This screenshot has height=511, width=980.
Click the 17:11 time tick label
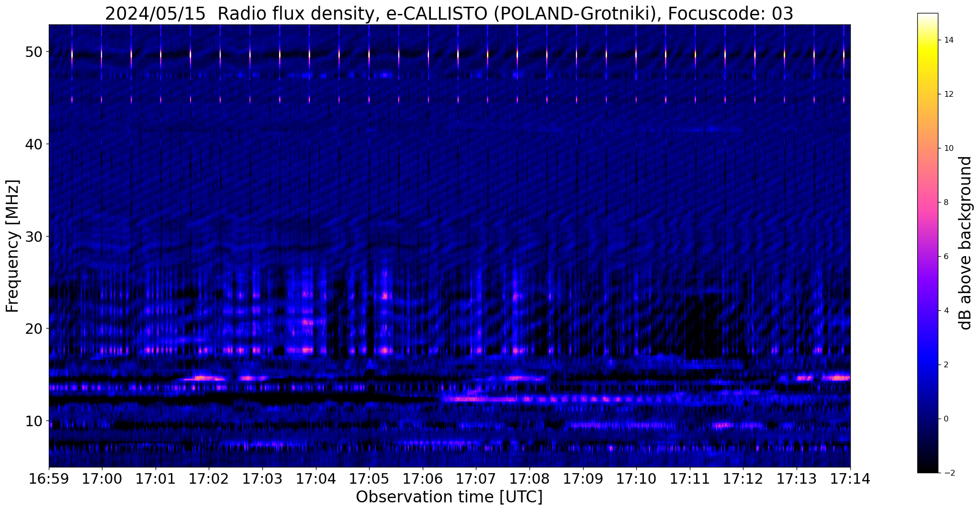click(690, 478)
